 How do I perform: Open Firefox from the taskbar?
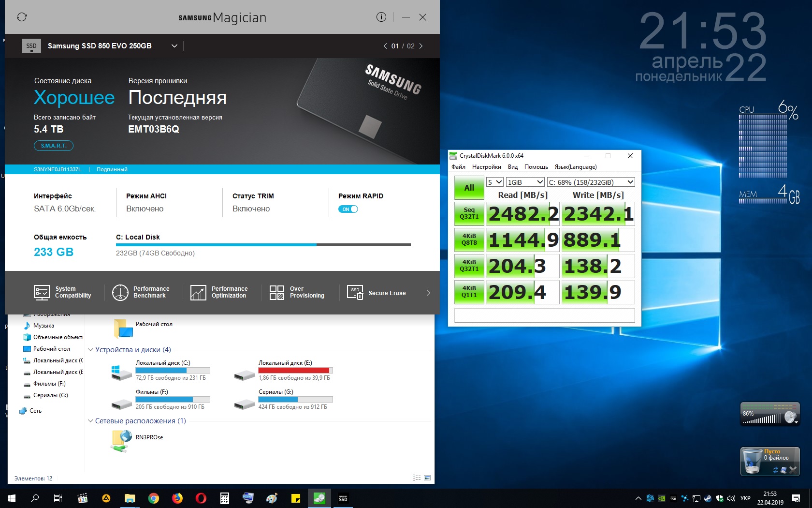coord(177,498)
